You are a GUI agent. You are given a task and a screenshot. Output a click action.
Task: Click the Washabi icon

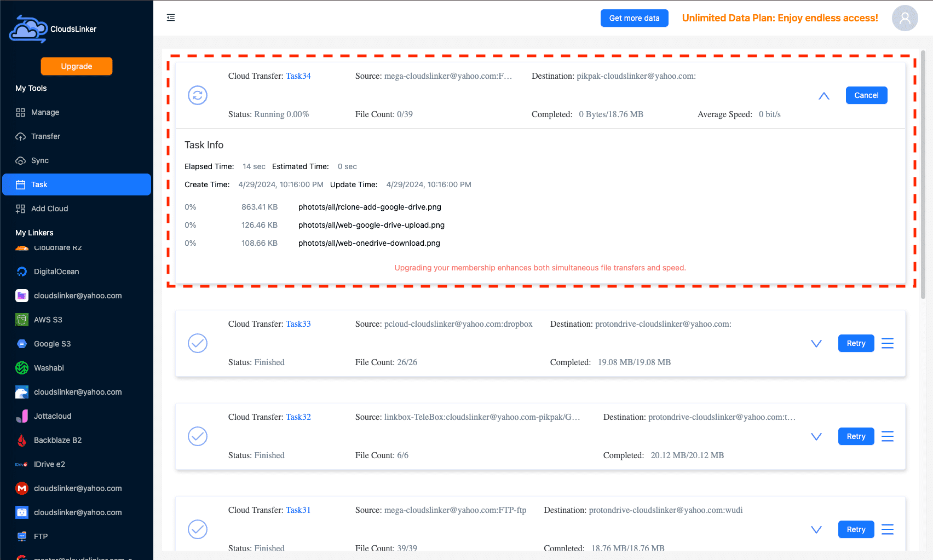pos(22,368)
